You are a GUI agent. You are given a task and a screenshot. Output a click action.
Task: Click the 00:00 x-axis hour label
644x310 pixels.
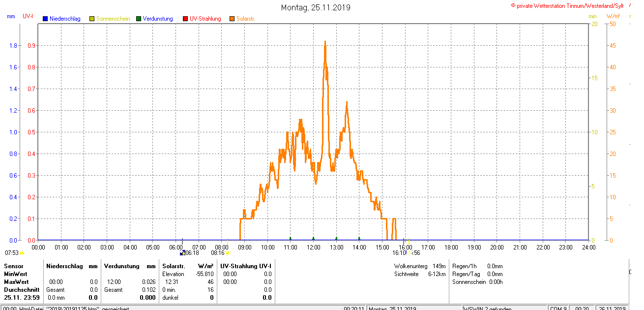point(38,247)
